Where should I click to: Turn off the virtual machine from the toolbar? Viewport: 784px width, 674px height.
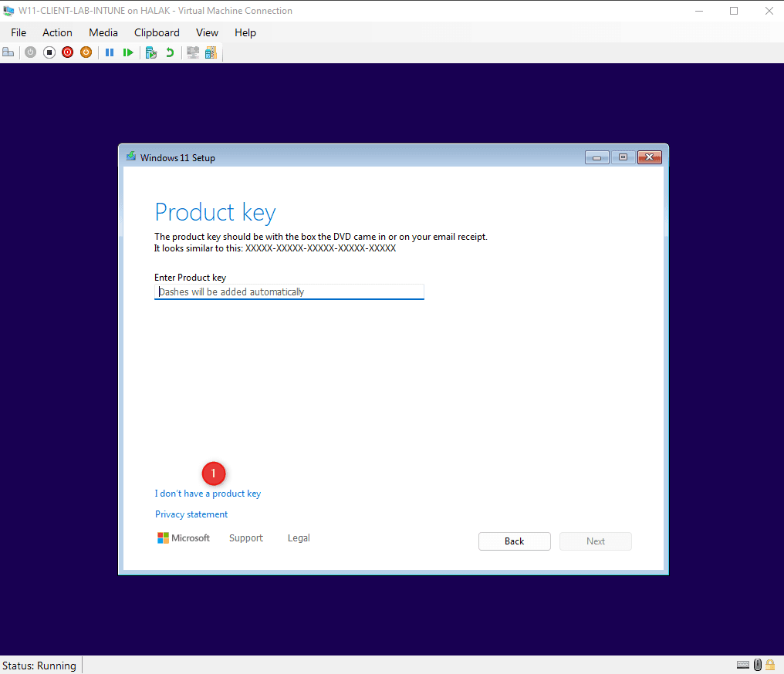(x=49, y=52)
